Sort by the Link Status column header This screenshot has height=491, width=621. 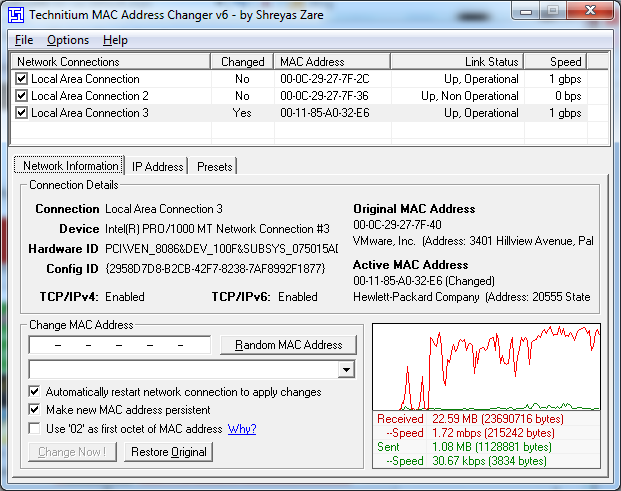tap(457, 62)
